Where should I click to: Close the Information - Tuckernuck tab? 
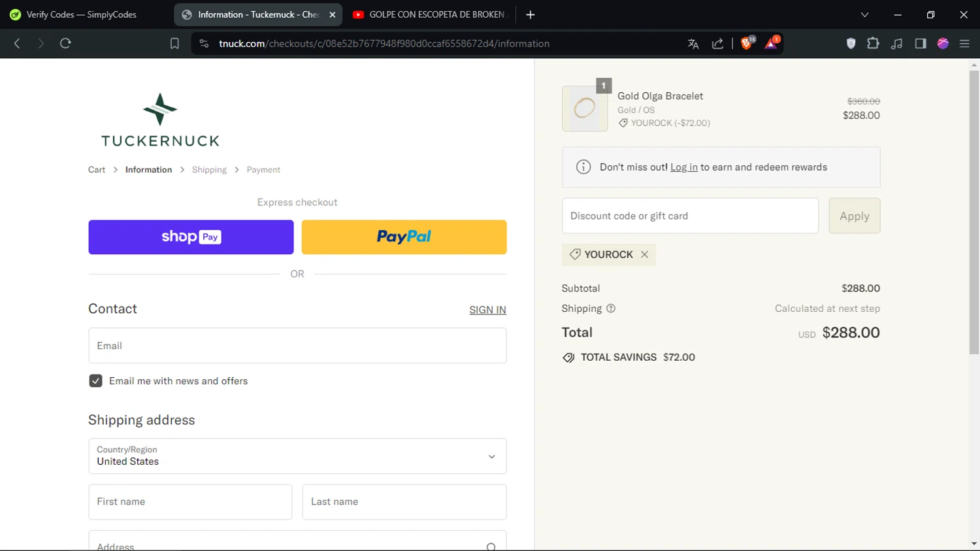pos(332,14)
